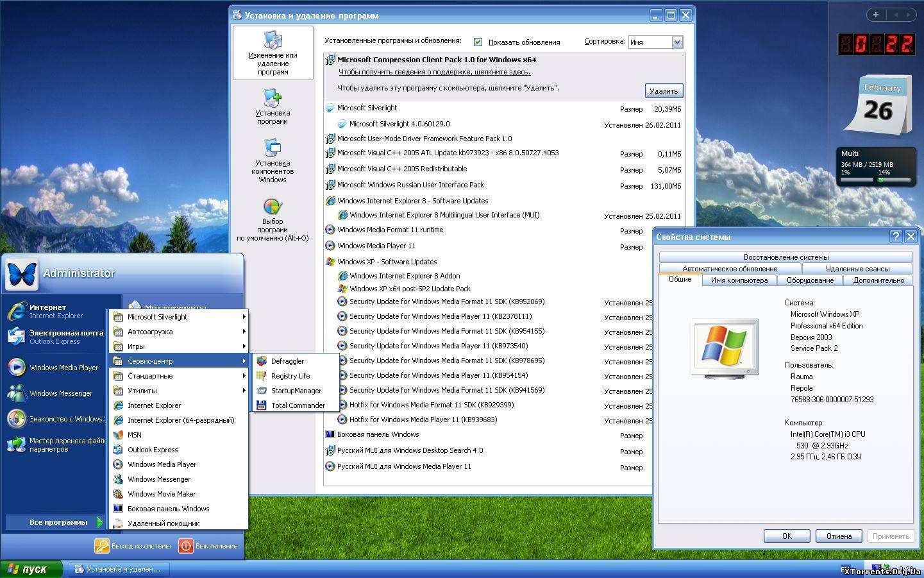The width and height of the screenshot is (924, 578).
Task: Switch to Автоматическое обновление tab
Action: (730, 268)
